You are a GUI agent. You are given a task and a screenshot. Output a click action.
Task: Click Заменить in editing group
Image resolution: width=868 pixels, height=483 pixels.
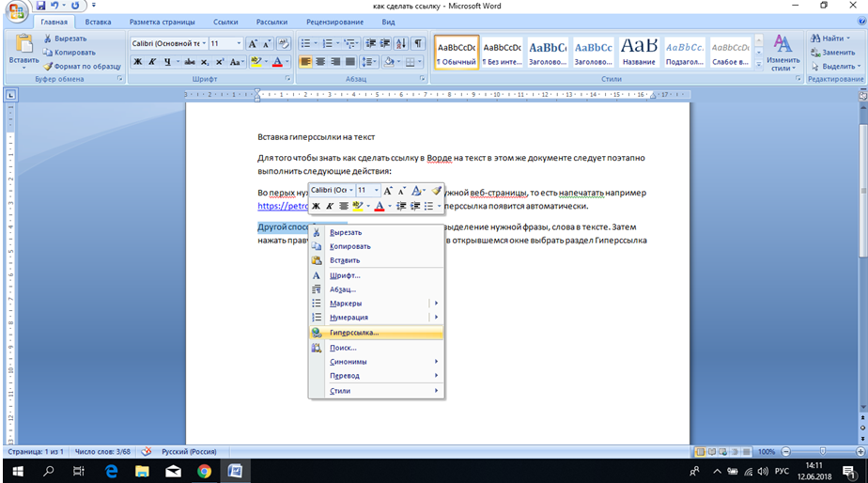(833, 52)
